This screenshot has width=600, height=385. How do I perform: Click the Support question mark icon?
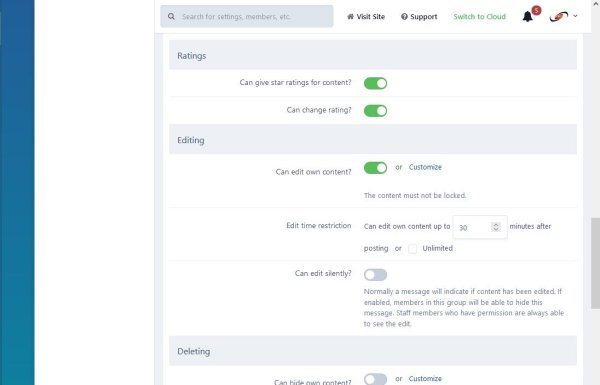(x=404, y=16)
